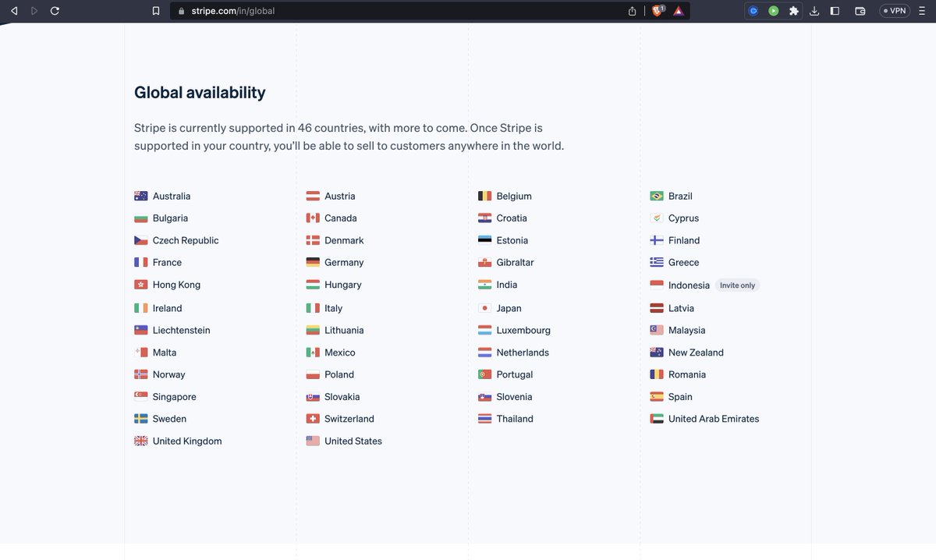Click the Global availability heading

200,92
